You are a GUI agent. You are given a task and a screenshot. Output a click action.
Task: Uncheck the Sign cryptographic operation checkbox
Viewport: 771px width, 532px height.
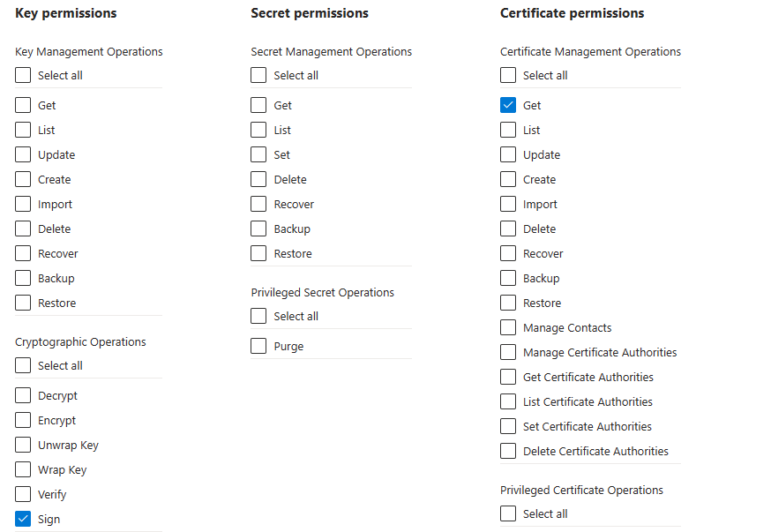23,519
